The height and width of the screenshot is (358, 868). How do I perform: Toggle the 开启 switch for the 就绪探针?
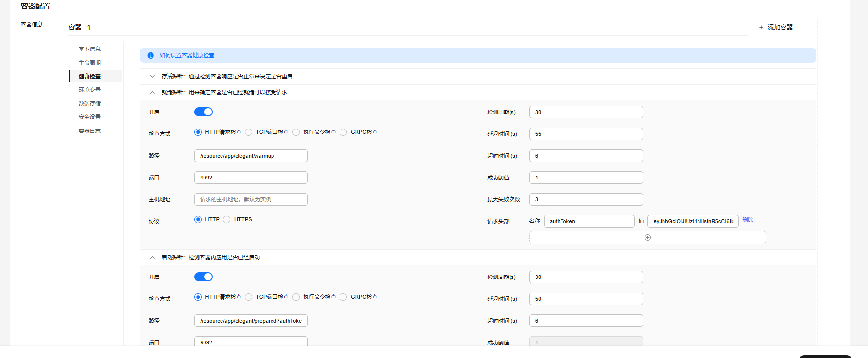pos(204,112)
